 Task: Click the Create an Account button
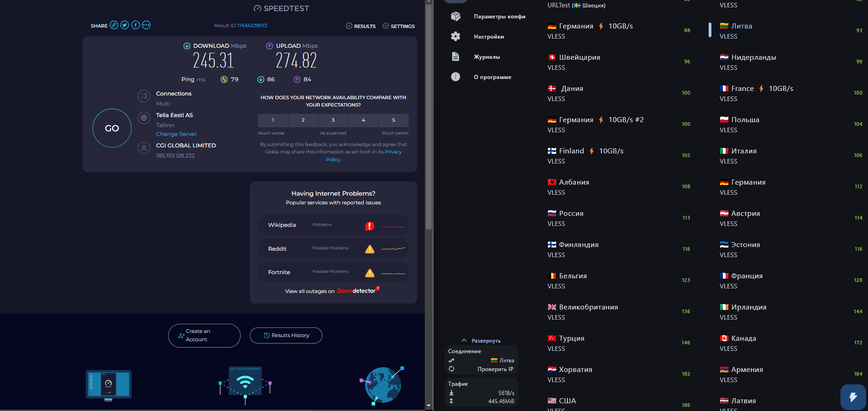point(204,336)
